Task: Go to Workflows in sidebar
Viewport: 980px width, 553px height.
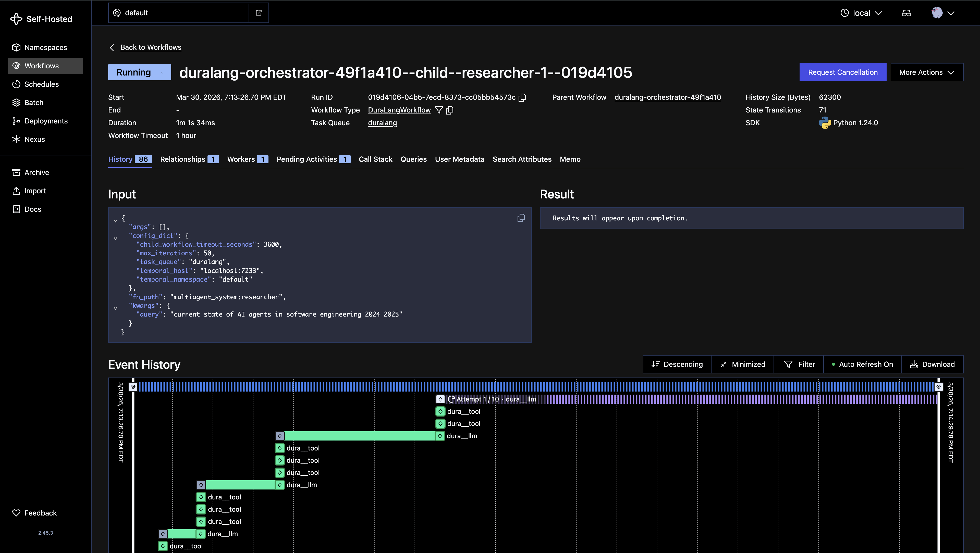Action: (45, 66)
